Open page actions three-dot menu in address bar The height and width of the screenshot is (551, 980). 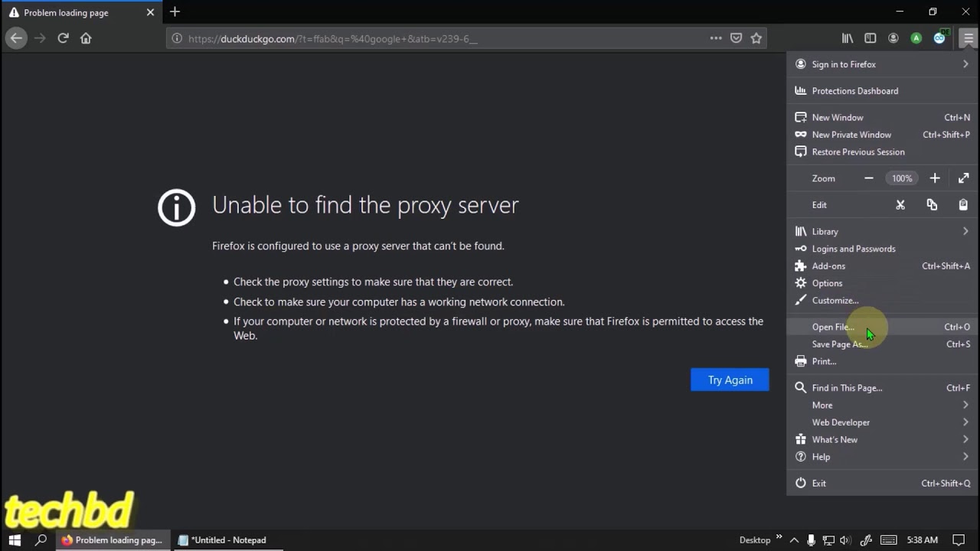716,38
